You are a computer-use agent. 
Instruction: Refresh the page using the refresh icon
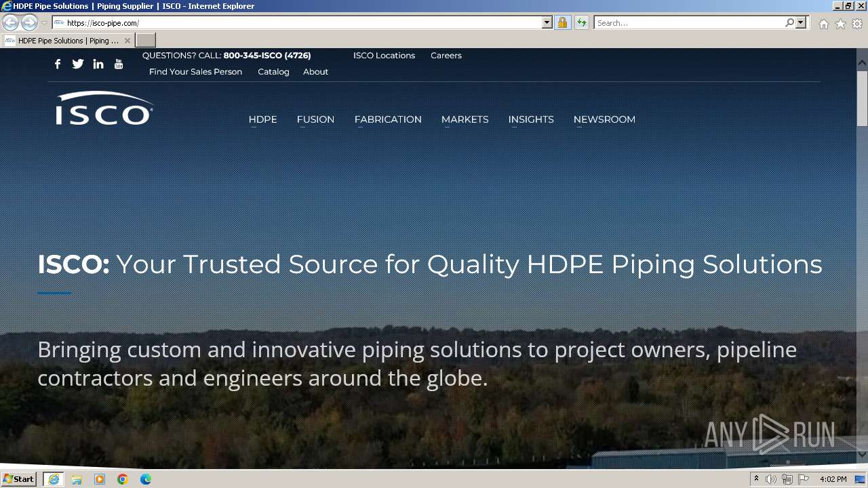[581, 22]
